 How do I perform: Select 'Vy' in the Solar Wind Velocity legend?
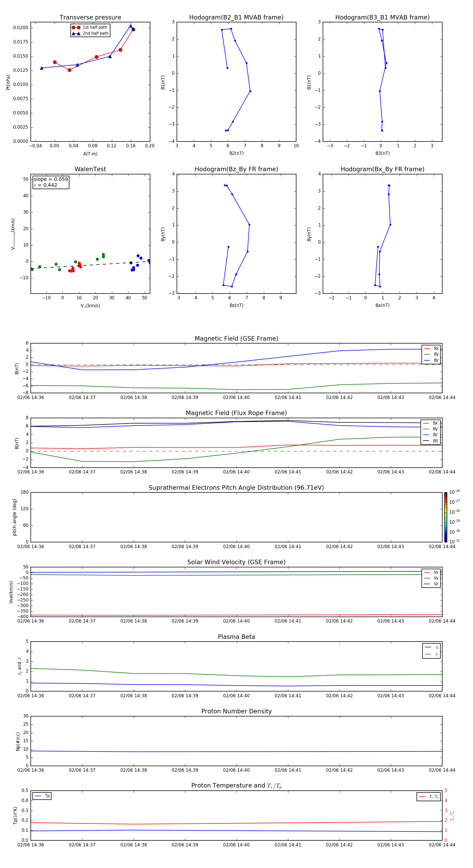[431, 578]
